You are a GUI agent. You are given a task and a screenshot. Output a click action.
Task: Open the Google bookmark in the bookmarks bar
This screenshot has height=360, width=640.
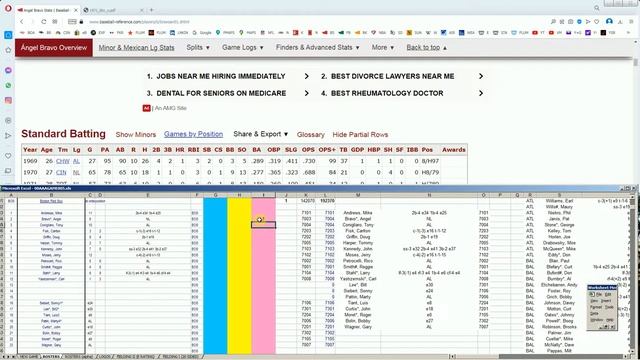202,33
